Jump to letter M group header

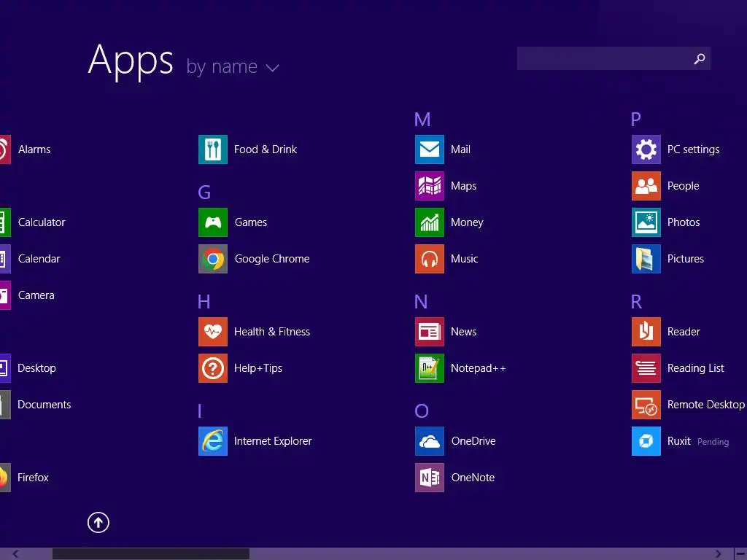422,120
